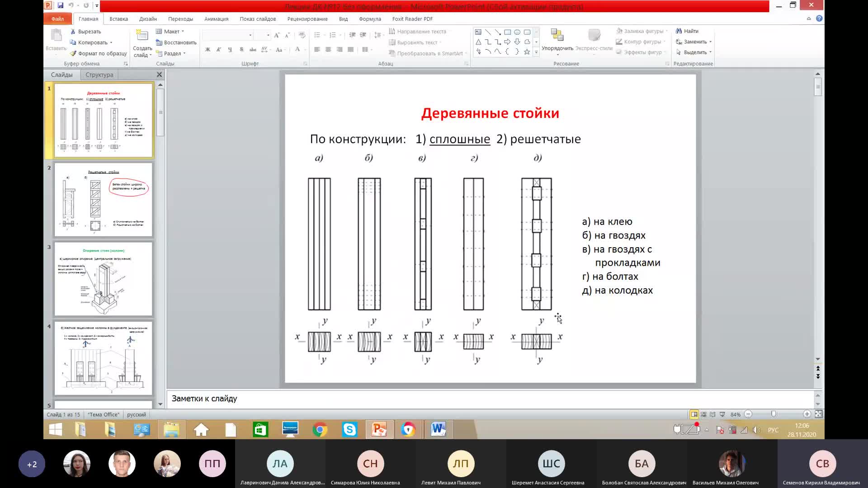
Task: Open PowerPoint help question mark
Action: point(819,19)
